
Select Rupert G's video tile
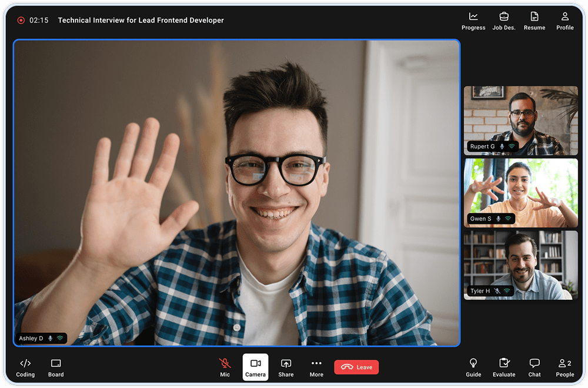520,120
